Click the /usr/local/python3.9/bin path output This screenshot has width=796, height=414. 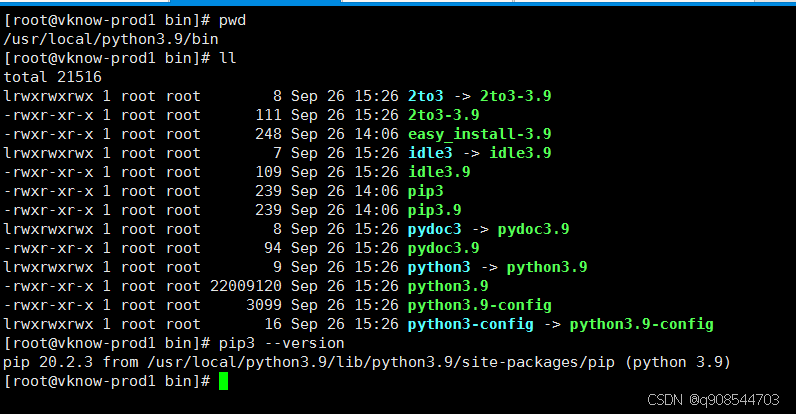[x=108, y=39]
